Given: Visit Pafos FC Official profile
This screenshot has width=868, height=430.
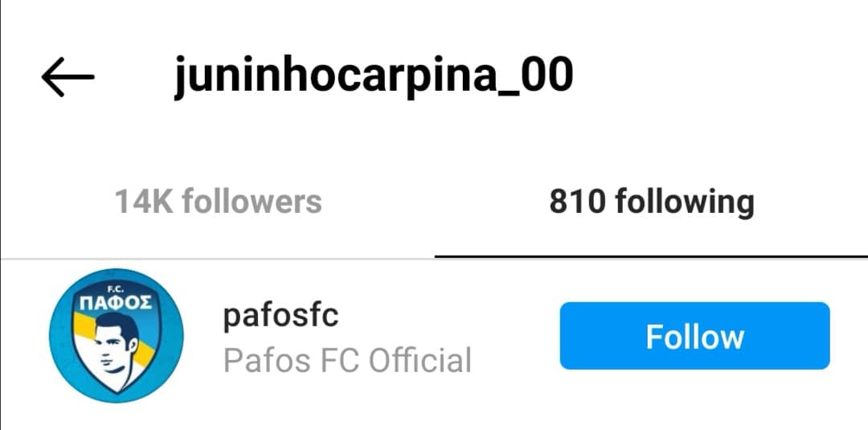Looking at the screenshot, I should [x=347, y=360].
